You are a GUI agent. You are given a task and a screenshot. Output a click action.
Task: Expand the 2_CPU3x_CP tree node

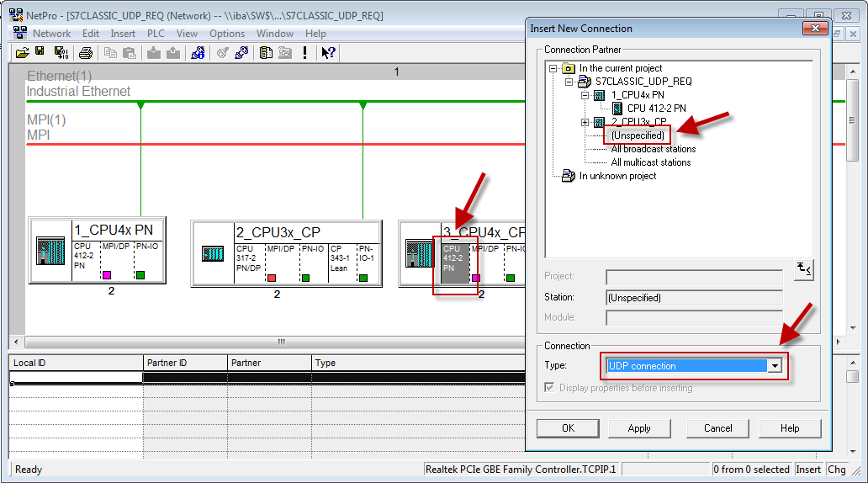pos(585,122)
